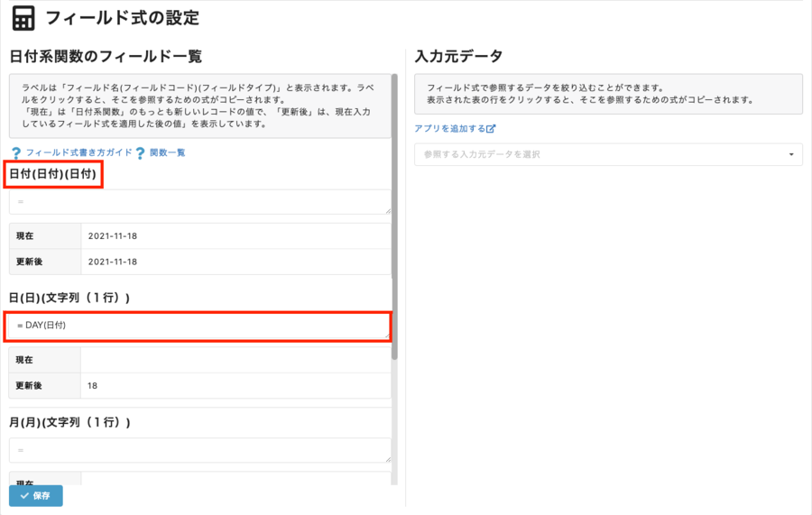Click the 月(月)(文字列（1行）) label
812x515 pixels.
[69, 422]
